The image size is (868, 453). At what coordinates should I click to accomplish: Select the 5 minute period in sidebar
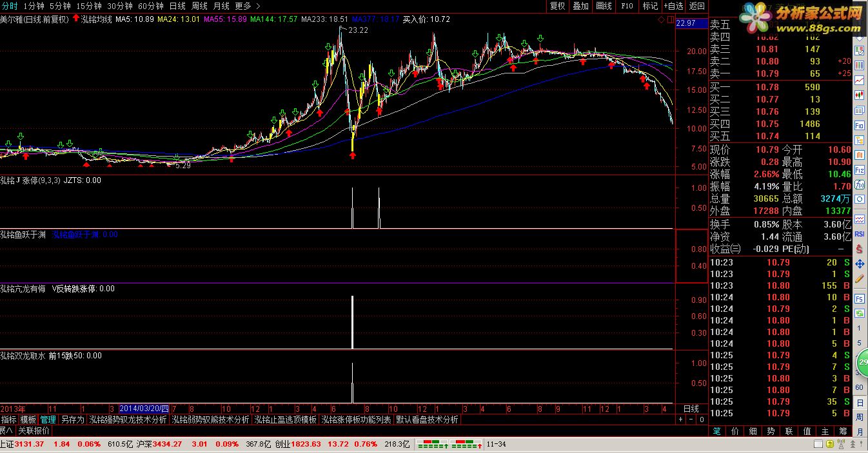(x=859, y=343)
